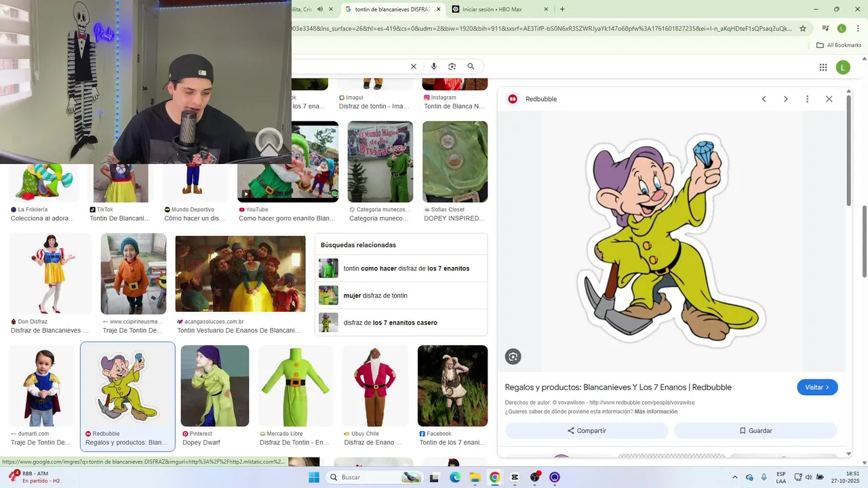Click the Guardar button
The width and height of the screenshot is (868, 488).
click(755, 430)
